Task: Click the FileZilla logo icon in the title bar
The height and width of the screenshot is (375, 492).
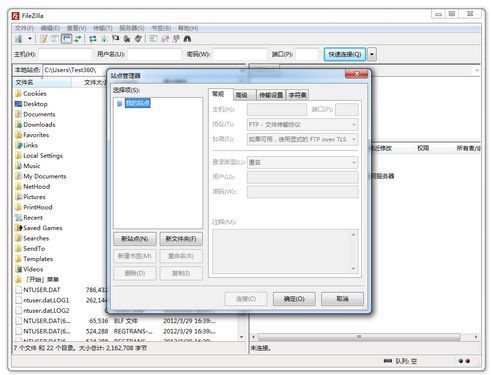Action: pos(15,16)
